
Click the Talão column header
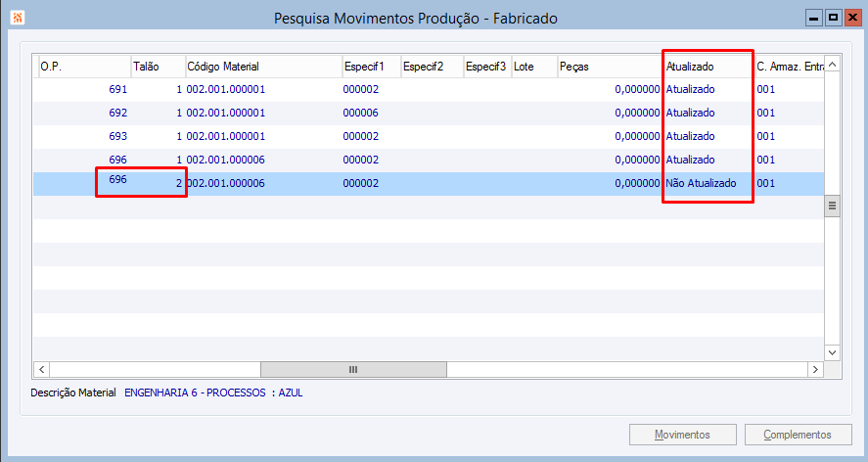[158, 67]
